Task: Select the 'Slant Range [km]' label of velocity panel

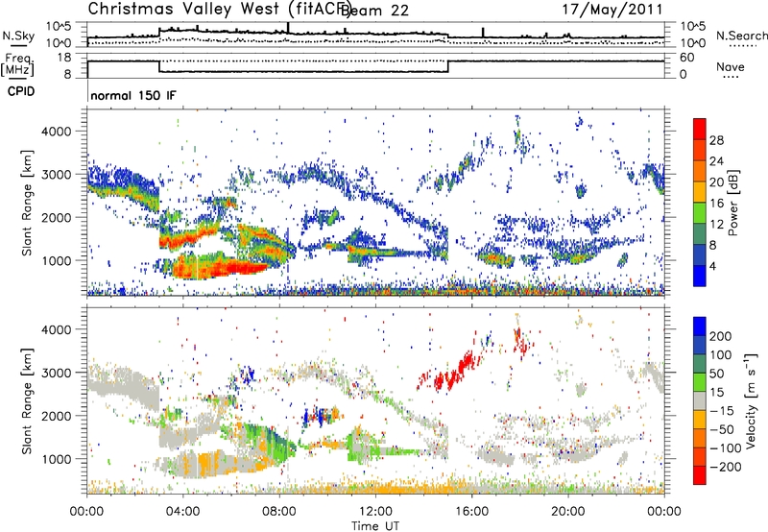Action: [x=27, y=400]
